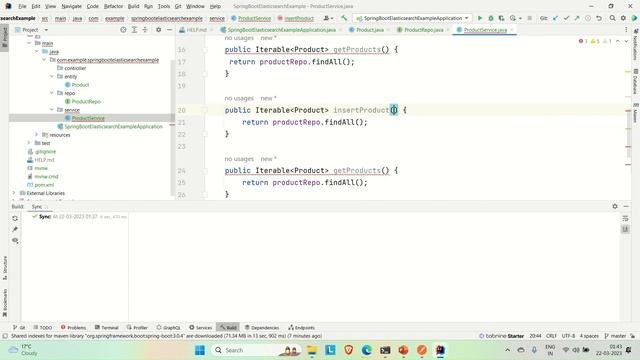The width and height of the screenshot is (640, 360).
Task: Open Build panel settings gear
Action: 615,207
